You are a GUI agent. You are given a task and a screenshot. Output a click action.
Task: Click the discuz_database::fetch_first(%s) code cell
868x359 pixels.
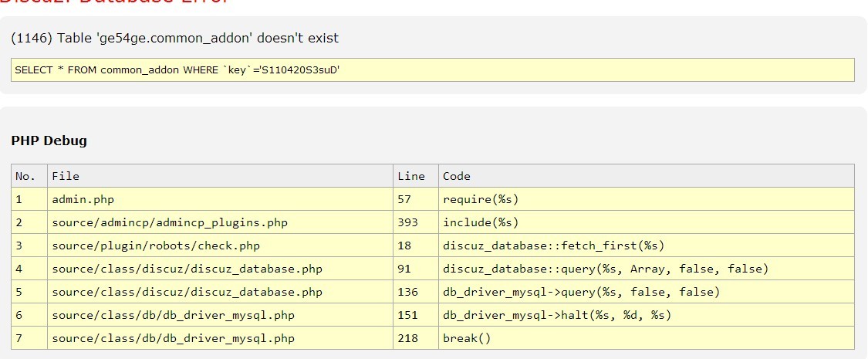click(553, 246)
